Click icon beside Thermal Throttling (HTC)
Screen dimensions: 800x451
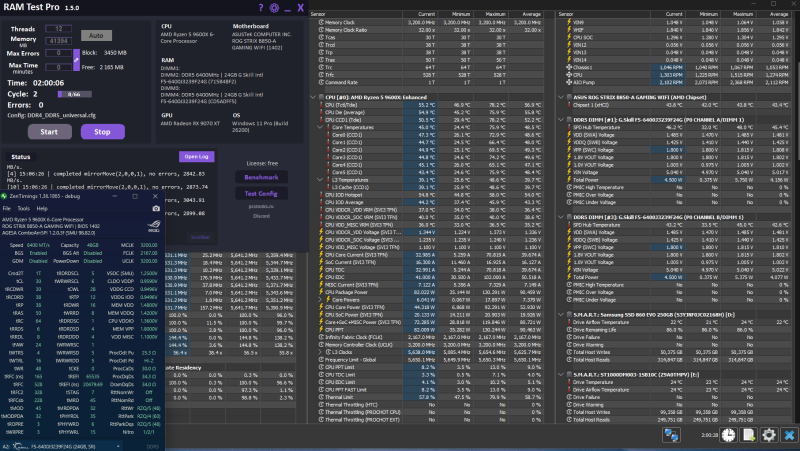click(321, 405)
